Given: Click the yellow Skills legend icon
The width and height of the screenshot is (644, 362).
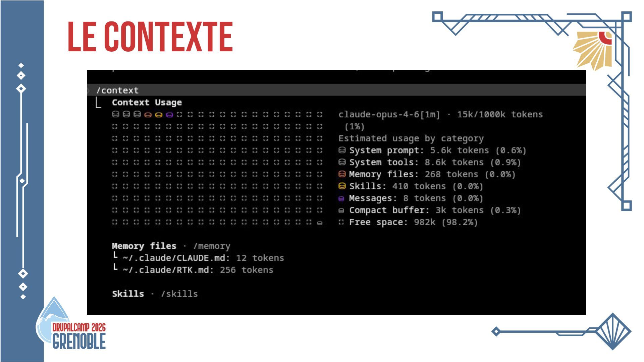Looking at the screenshot, I should [342, 186].
